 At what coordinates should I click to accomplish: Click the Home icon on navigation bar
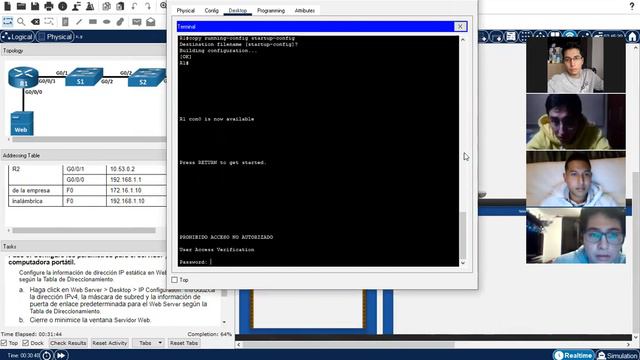[632, 37]
